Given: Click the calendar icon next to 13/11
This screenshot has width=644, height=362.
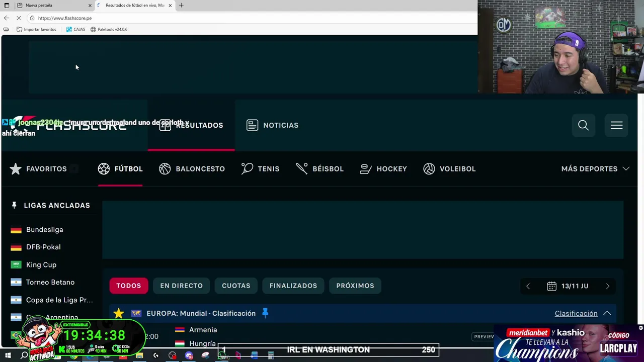Looking at the screenshot, I should pos(551,286).
